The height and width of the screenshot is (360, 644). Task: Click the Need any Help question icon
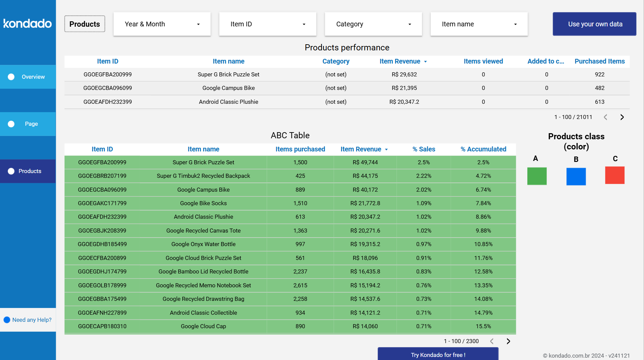coord(6,319)
